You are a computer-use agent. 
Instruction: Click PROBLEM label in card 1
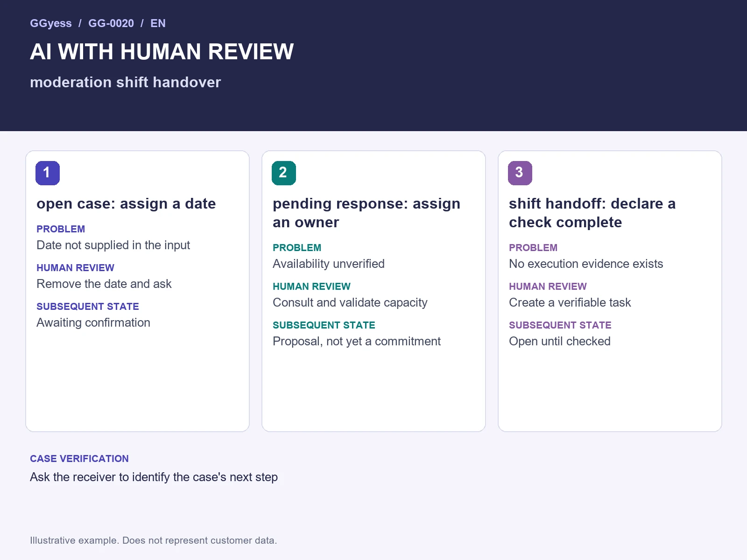[x=61, y=229]
